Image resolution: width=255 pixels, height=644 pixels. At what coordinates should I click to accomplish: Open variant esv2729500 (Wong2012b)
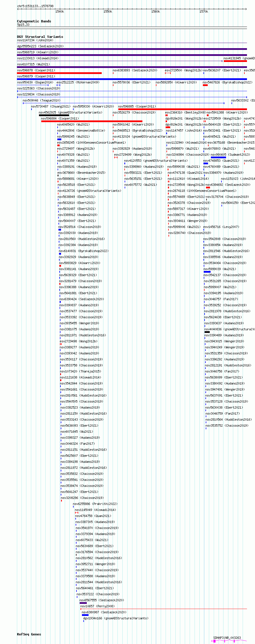click(x=184, y=70)
